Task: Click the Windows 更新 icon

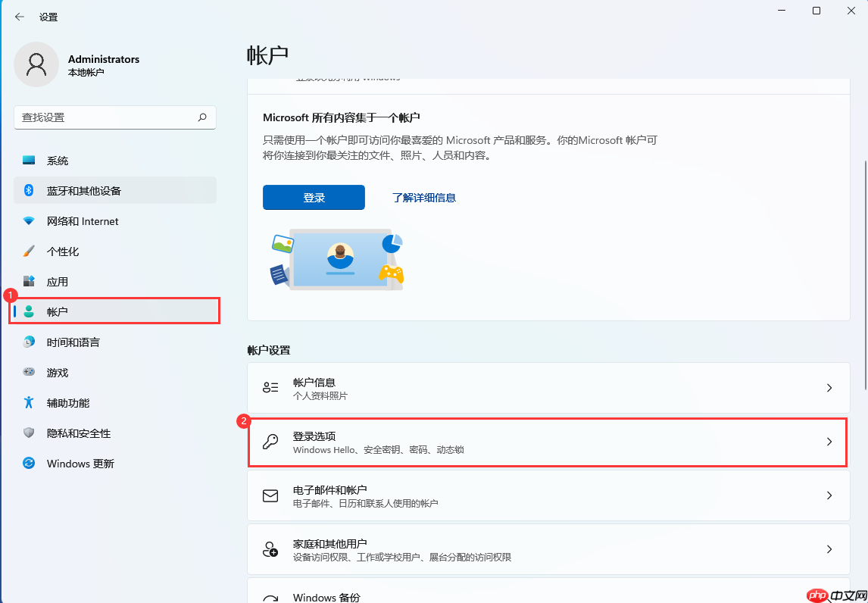Action: (27, 463)
